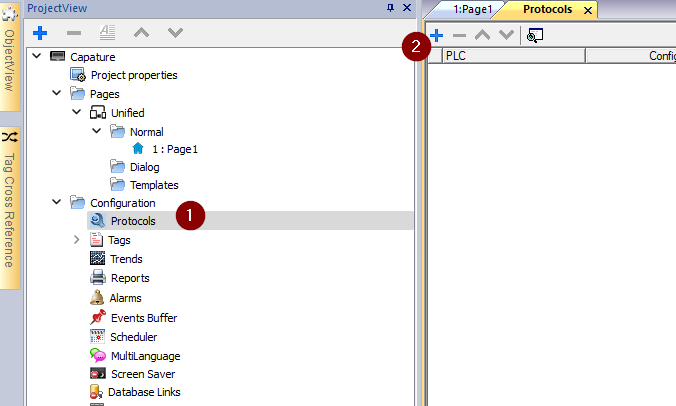Click the Tags label in tree
The image size is (676, 406).
coord(119,240)
